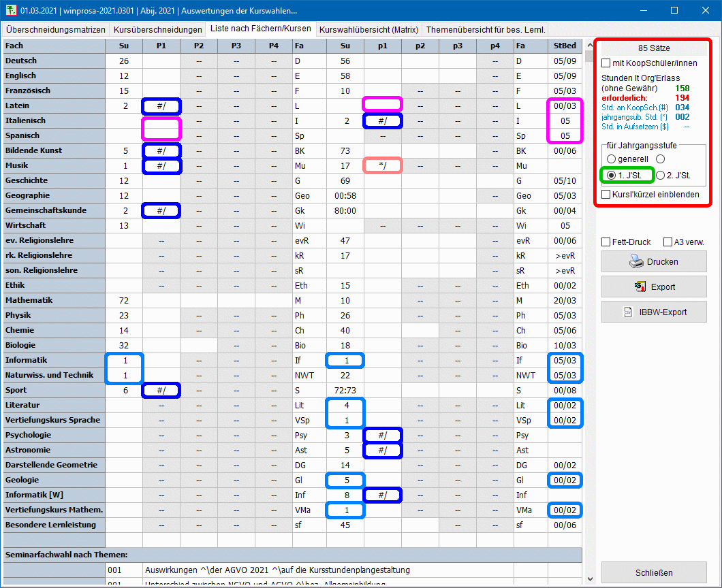Tick the 'Kursl'kürzel einblenden' checkbox
The height and width of the screenshot is (588, 722).
pos(606,195)
